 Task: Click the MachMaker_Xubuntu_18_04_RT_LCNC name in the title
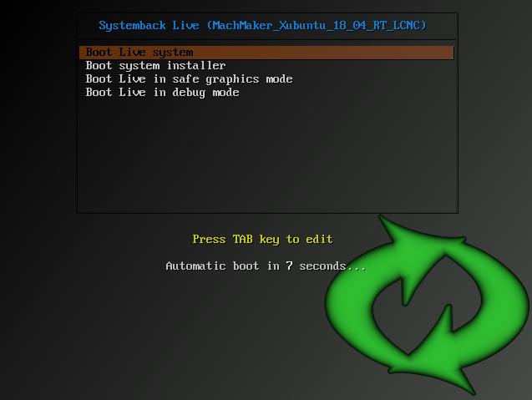(x=317, y=25)
